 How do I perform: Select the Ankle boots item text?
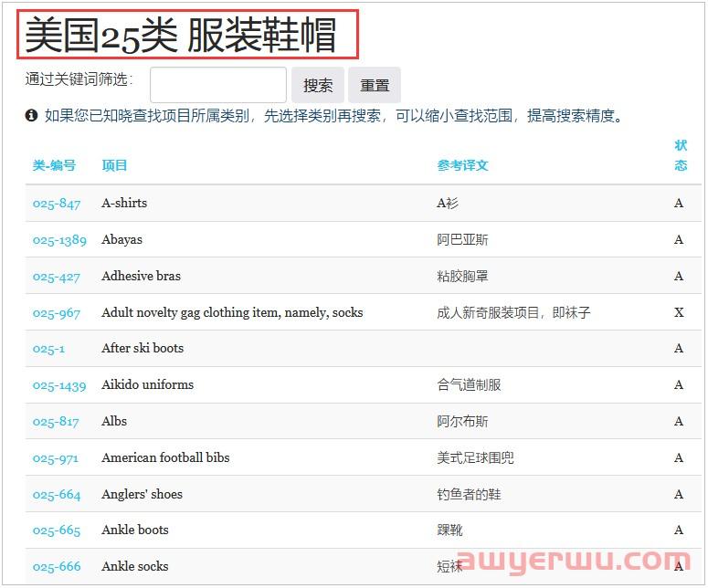tap(135, 530)
